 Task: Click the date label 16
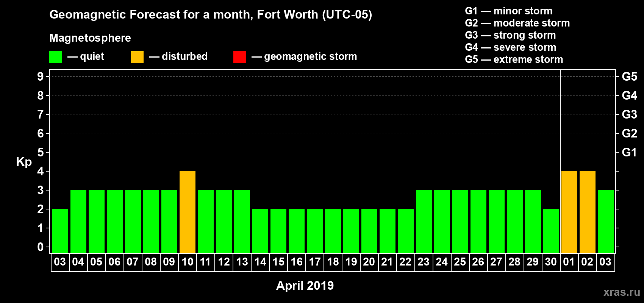click(296, 262)
